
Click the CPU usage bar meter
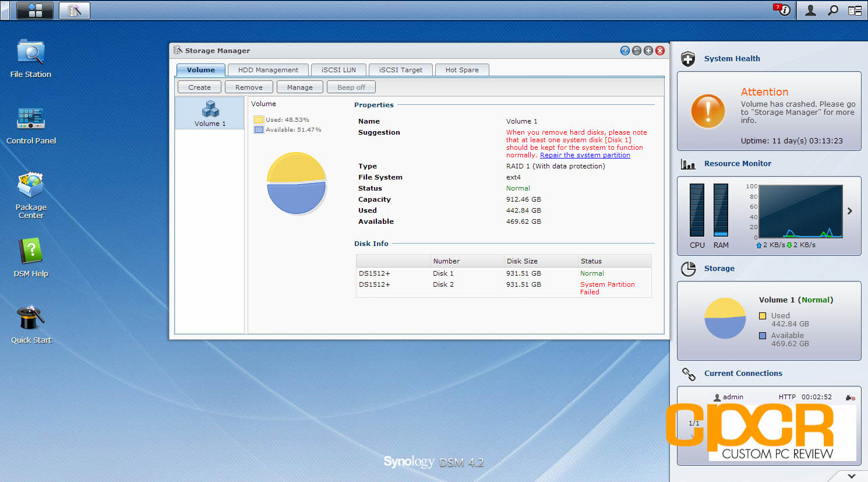click(x=697, y=210)
